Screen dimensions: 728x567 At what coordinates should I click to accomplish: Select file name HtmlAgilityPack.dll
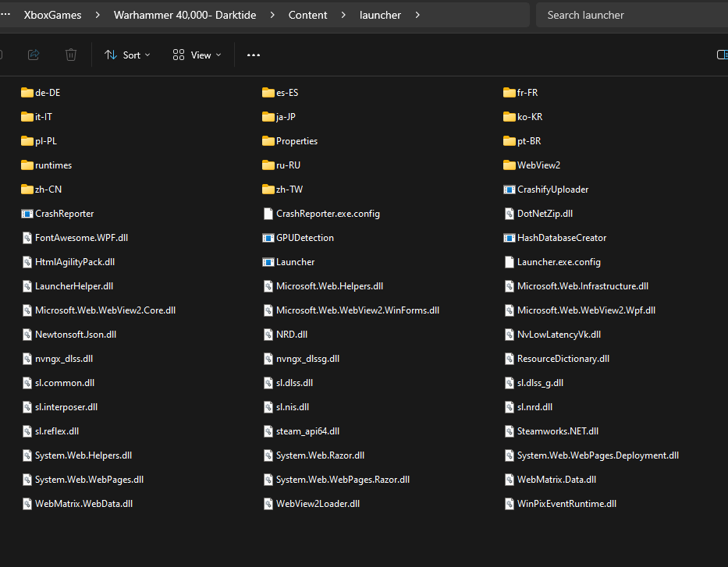click(75, 262)
